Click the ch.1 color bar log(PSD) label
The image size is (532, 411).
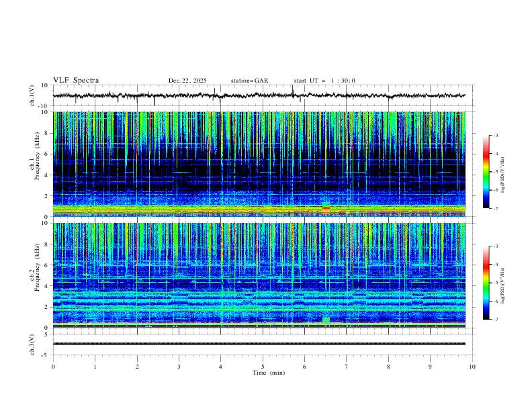click(502, 175)
